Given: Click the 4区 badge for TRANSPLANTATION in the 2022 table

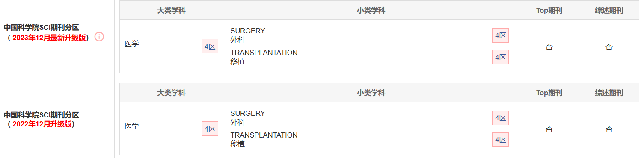Looking at the screenshot, I should point(500,140).
